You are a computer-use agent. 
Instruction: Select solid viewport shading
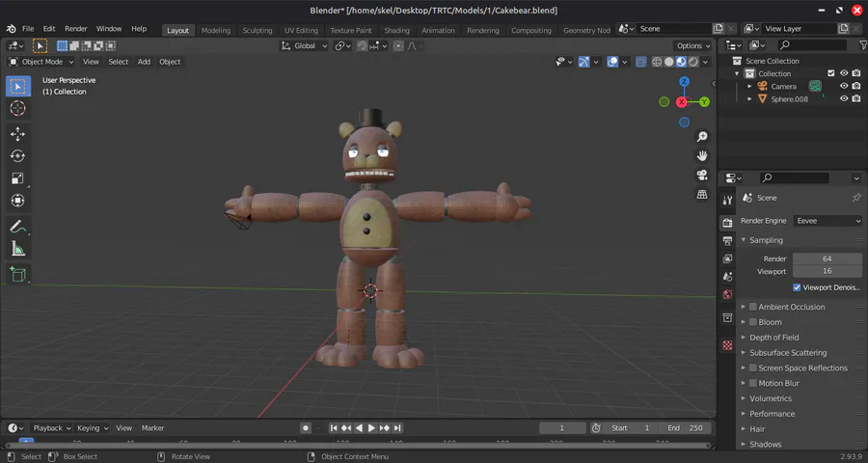(668, 62)
